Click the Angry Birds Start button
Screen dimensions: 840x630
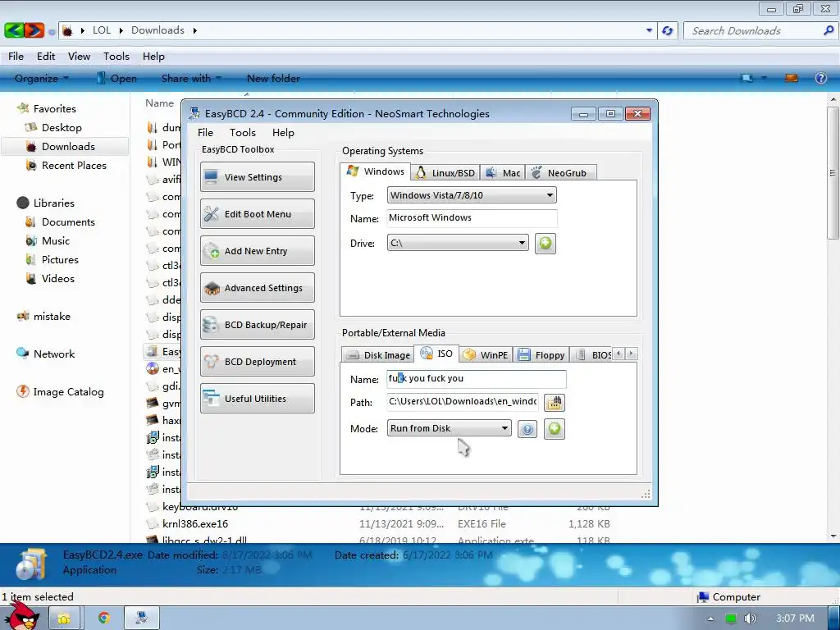[21, 617]
